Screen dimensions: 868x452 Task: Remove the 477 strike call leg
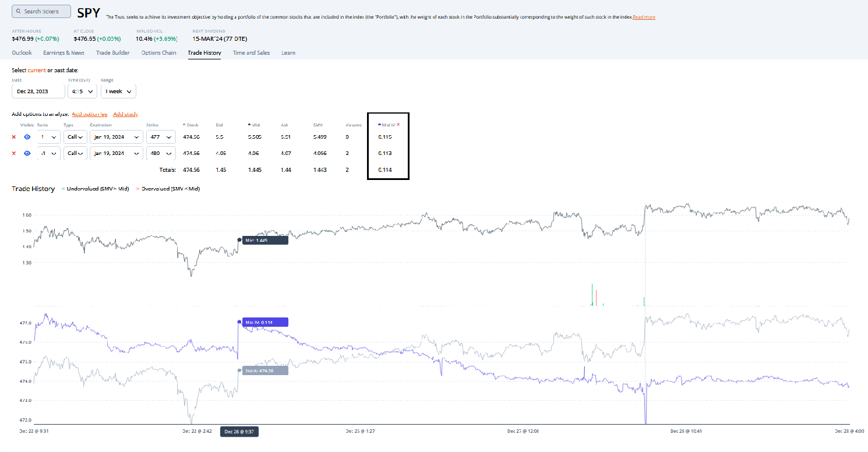(x=14, y=137)
